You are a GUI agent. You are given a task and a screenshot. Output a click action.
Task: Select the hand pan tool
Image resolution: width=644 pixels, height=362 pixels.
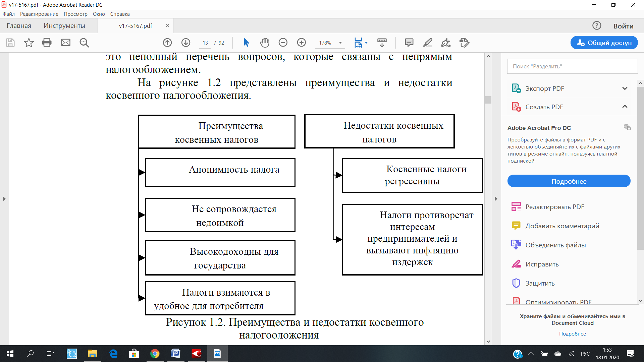(265, 43)
